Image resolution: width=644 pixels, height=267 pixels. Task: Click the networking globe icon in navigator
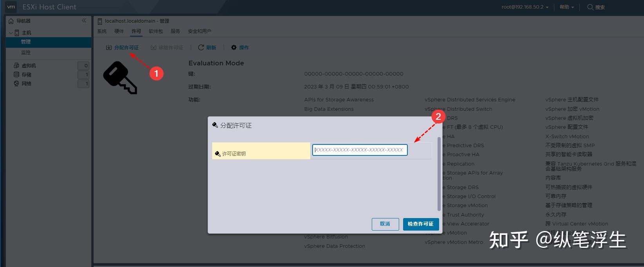coord(16,83)
